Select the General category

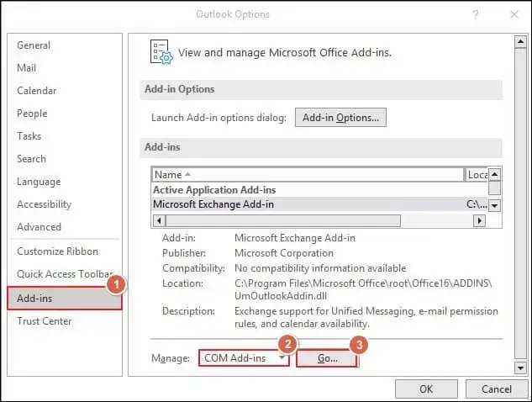click(34, 45)
